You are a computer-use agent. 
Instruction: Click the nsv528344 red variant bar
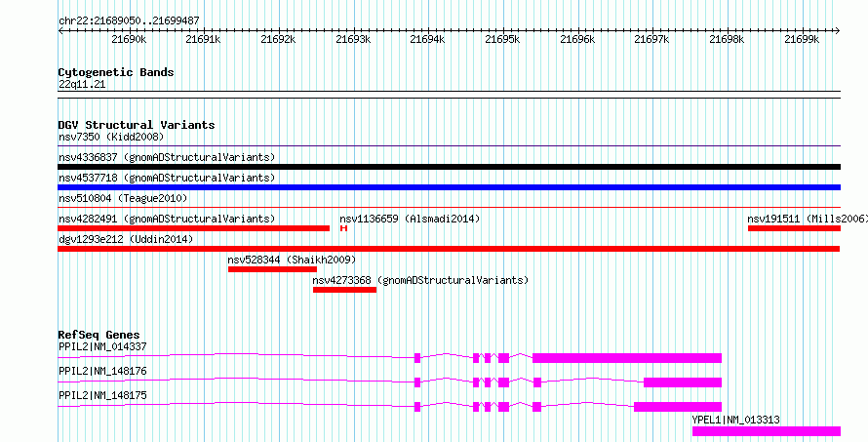pyautogui.click(x=272, y=269)
